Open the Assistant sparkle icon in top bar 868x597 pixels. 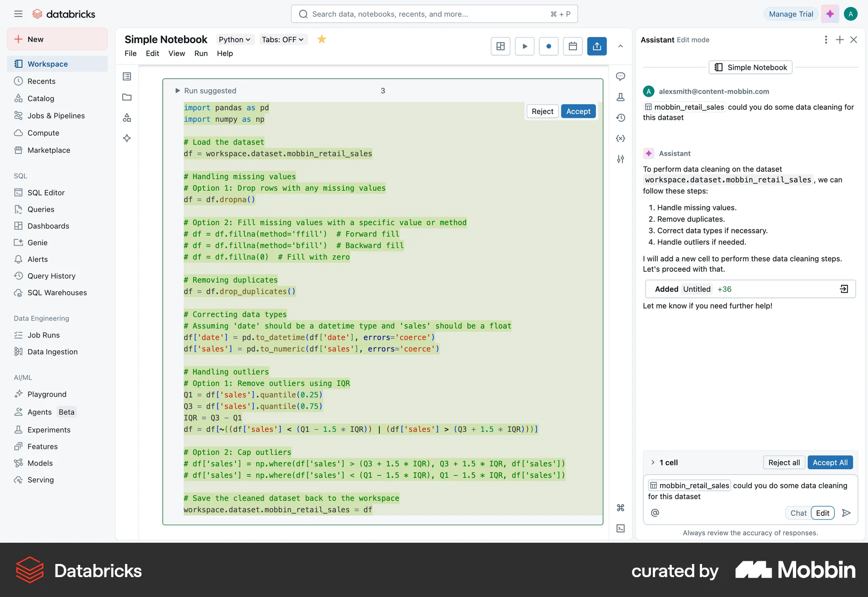(x=830, y=14)
